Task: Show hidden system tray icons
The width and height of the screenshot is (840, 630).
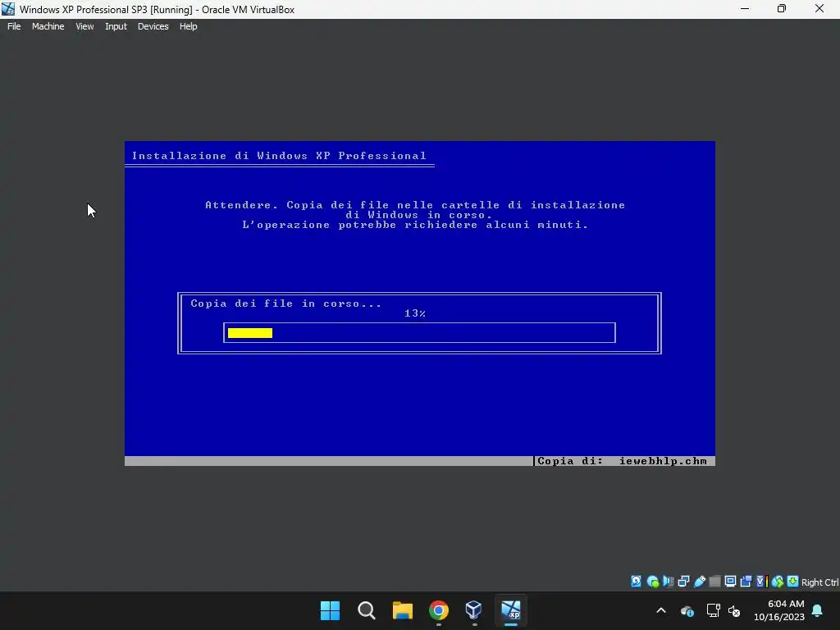Action: point(661,610)
